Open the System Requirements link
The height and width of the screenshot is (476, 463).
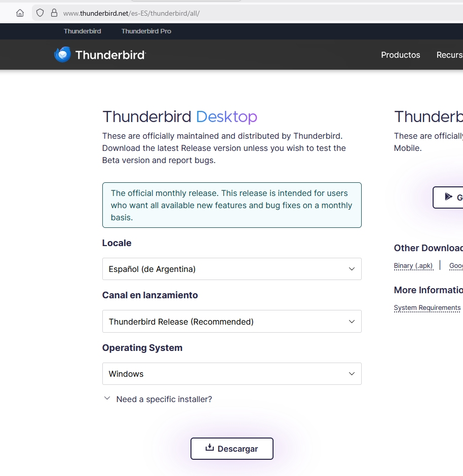click(427, 308)
